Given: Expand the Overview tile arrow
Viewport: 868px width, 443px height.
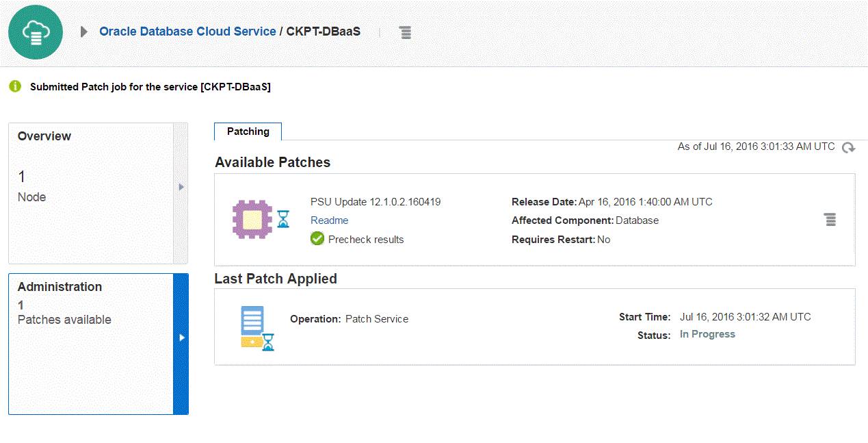Looking at the screenshot, I should (181, 186).
